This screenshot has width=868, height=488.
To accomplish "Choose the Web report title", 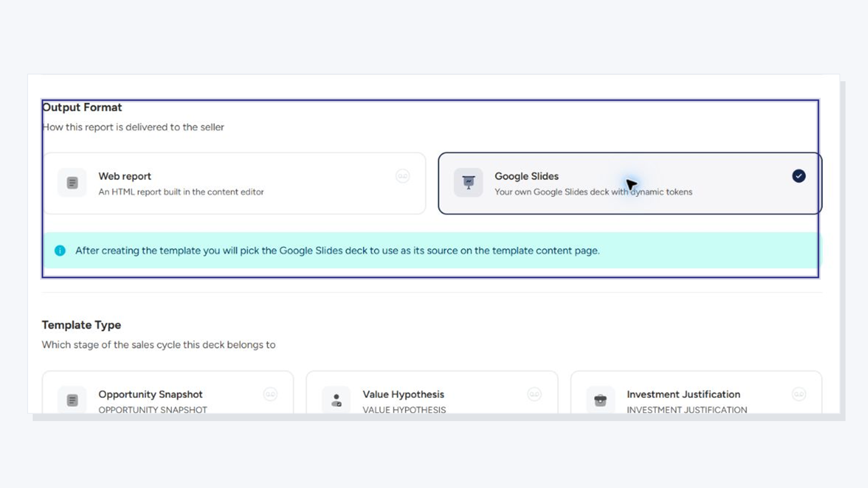I will (125, 176).
